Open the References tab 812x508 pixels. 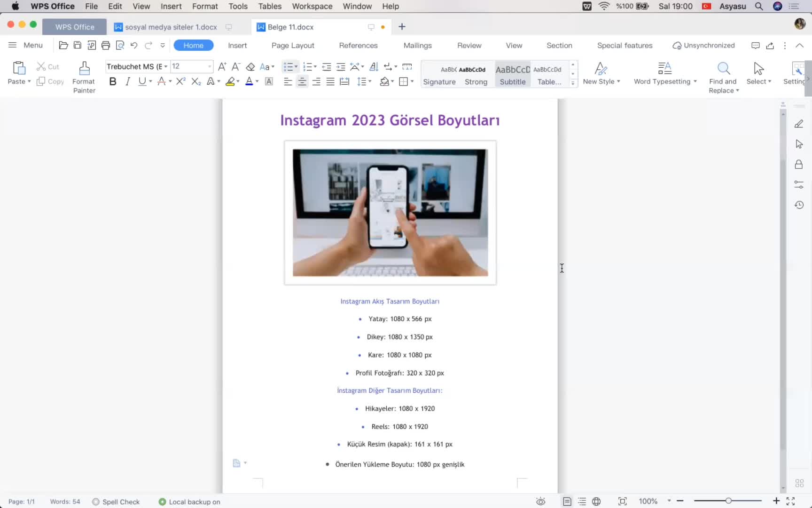click(x=358, y=45)
